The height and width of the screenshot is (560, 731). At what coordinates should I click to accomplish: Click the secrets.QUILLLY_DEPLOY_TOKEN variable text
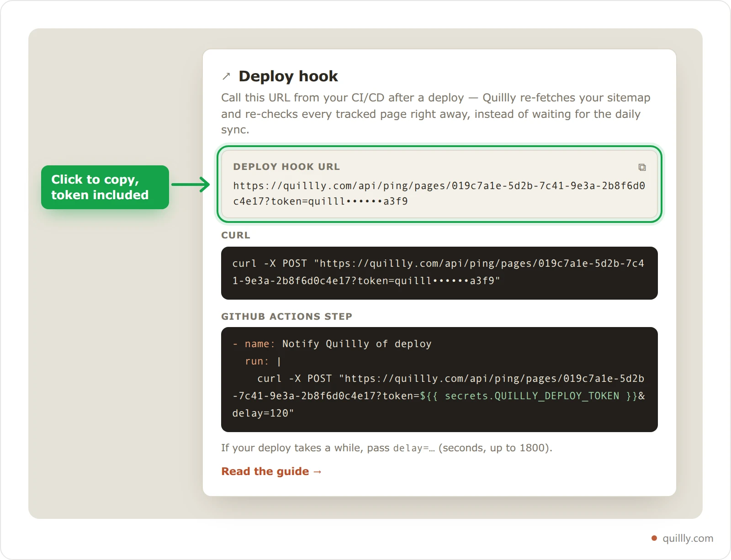coord(532,396)
